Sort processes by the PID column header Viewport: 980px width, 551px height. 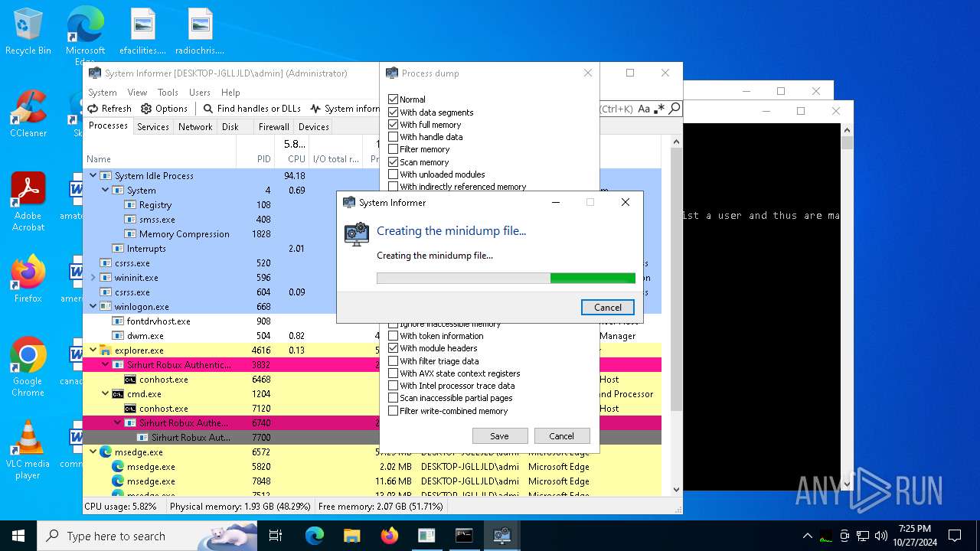(264, 159)
